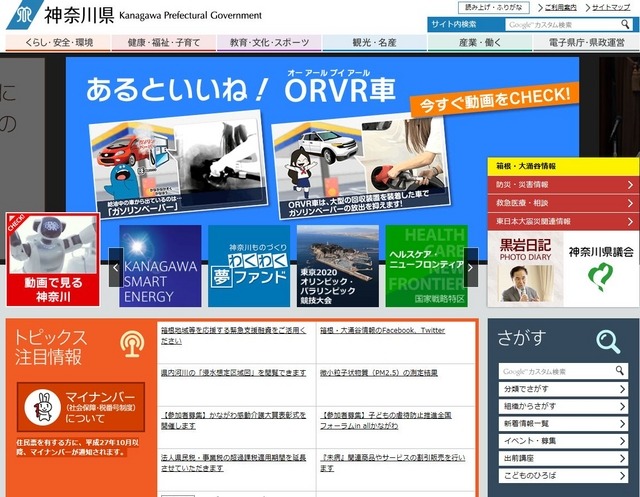This screenshot has height=497, width=640.
Task: Open the 法人県民税・事業税 link
Action: (x=233, y=463)
